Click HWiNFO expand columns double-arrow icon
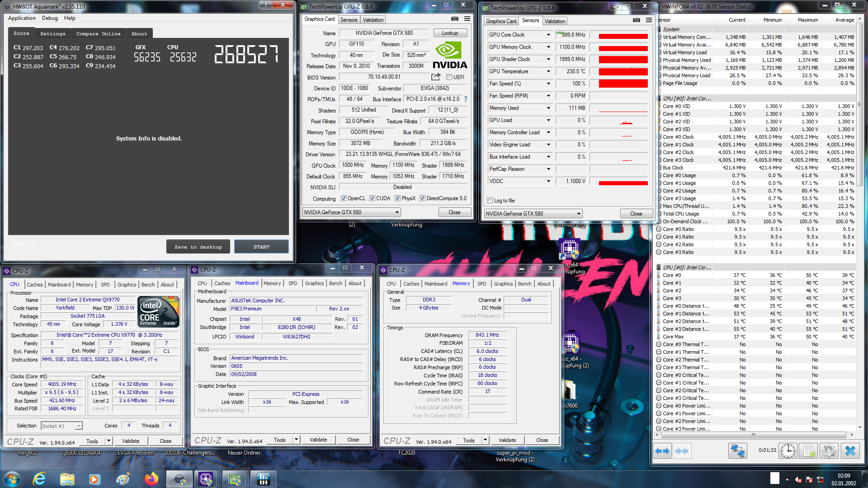 point(662,451)
